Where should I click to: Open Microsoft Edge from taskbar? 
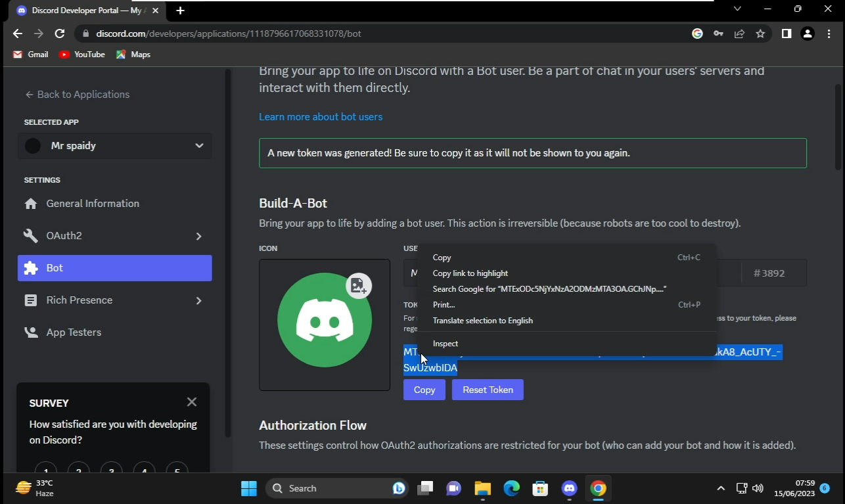(512, 488)
